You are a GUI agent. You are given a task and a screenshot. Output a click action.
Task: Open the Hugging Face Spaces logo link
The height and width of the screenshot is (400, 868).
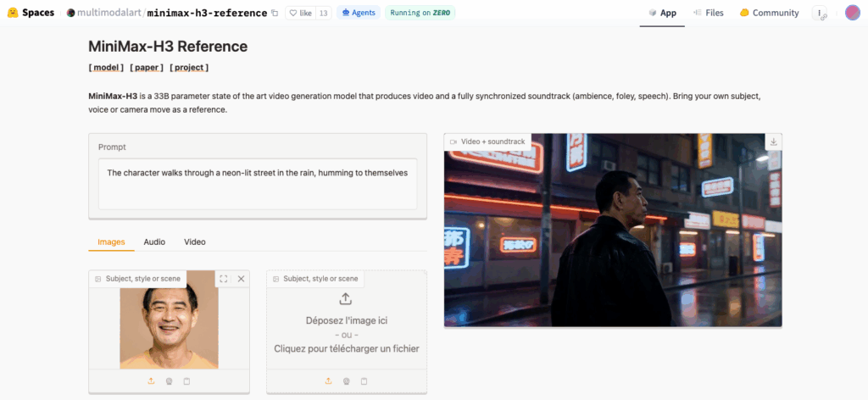[31, 13]
